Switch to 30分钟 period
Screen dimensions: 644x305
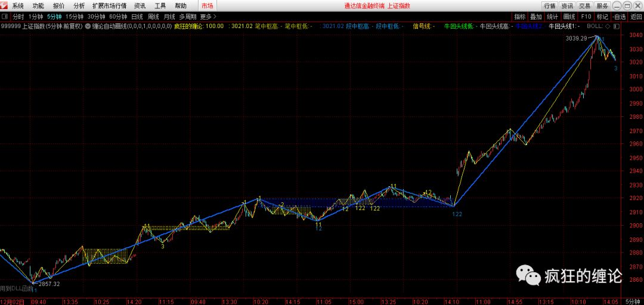pyautogui.click(x=96, y=17)
